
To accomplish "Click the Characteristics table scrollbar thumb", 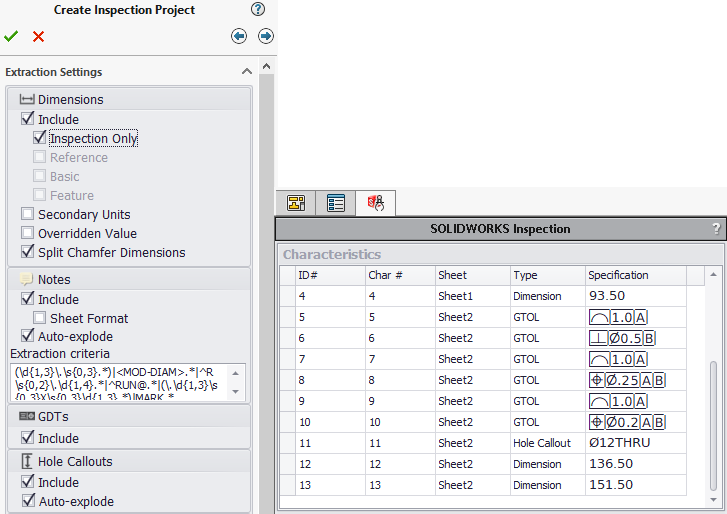I will 713,425.
